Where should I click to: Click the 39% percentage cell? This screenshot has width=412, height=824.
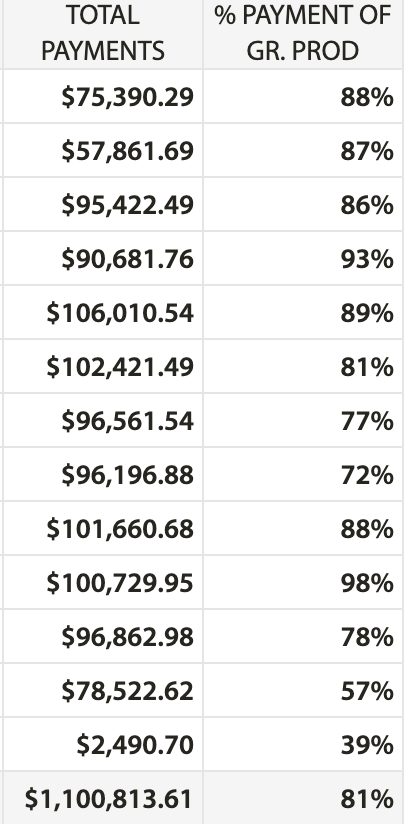click(303, 745)
